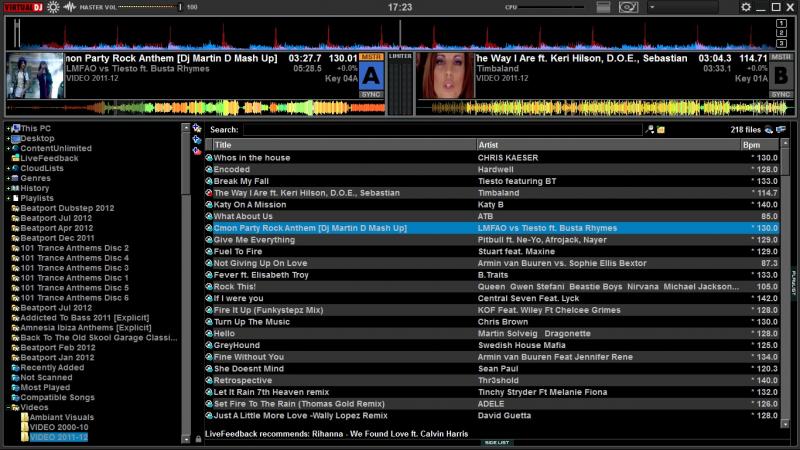Expand the This PC tree node

pos(8,129)
